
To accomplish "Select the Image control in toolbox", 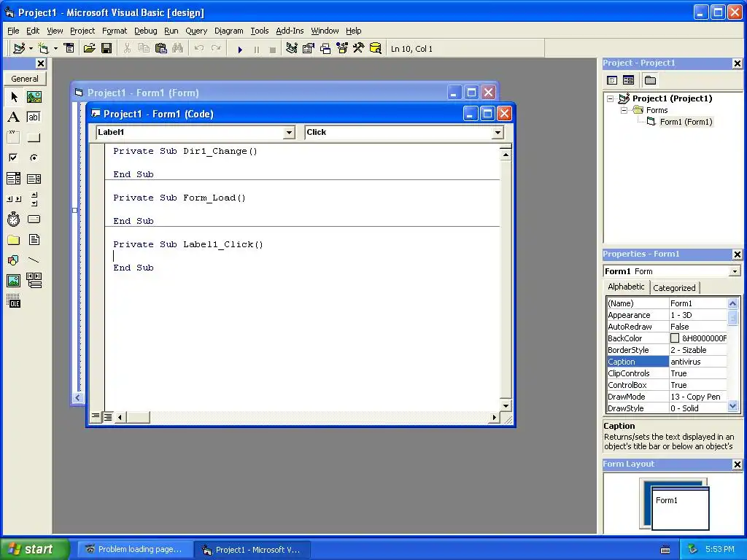I will (14, 281).
